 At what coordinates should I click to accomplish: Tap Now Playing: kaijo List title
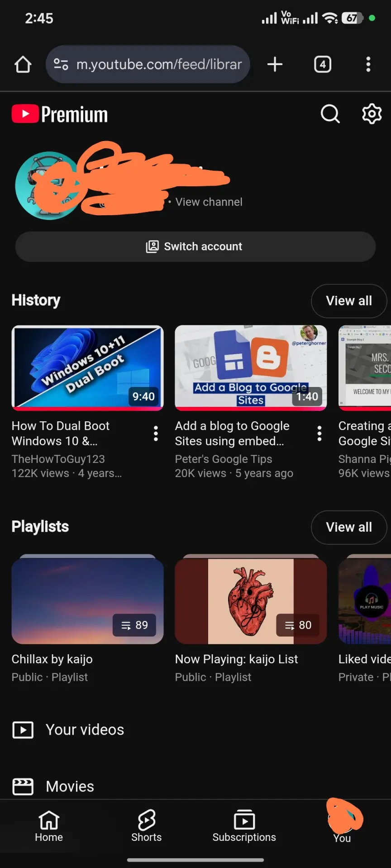[x=236, y=659]
